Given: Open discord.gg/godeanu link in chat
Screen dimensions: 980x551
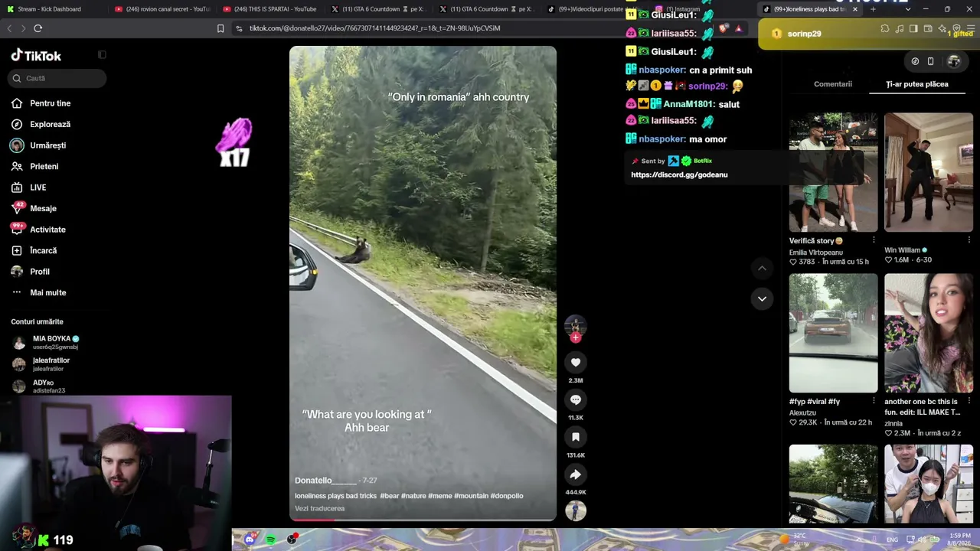Looking at the screenshot, I should (x=679, y=174).
